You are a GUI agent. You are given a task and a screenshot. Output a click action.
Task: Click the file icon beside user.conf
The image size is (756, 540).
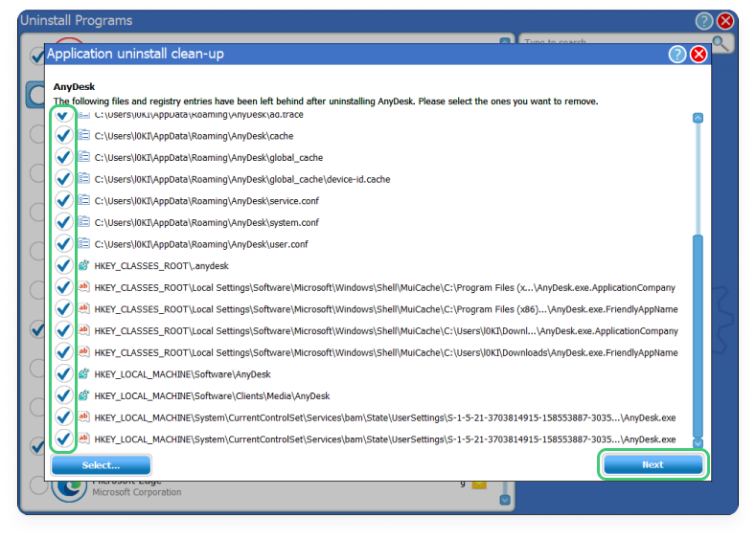[84, 244]
